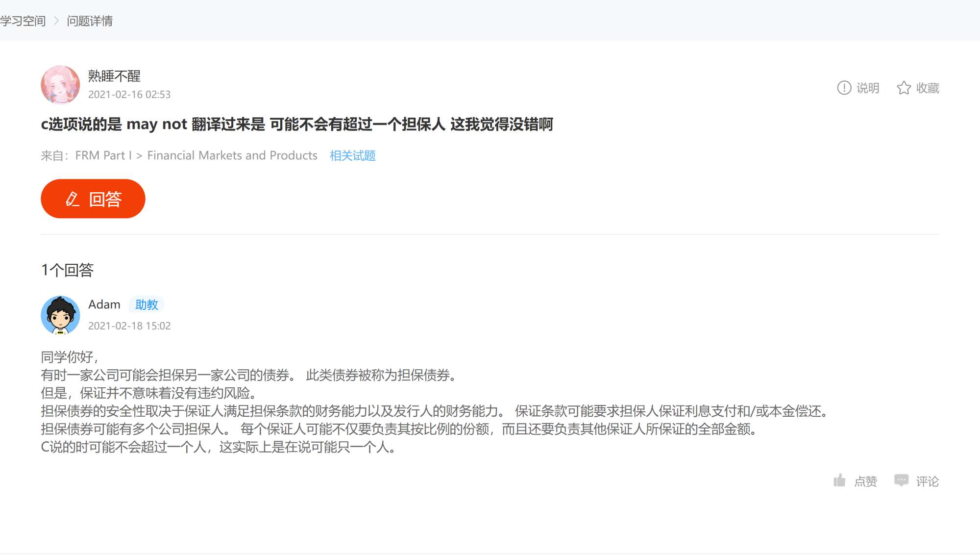Click the speech bubble 评论 icon
This screenshot has height=555, width=980.
click(901, 480)
